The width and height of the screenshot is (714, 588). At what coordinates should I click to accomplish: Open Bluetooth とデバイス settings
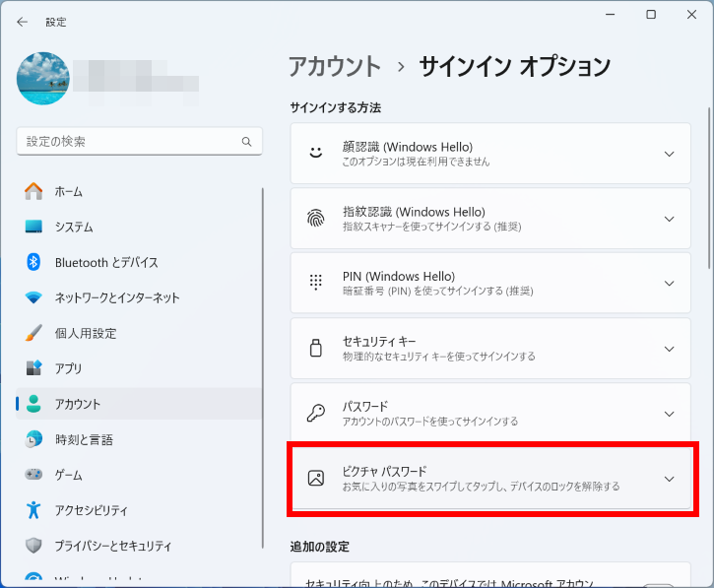(139, 262)
